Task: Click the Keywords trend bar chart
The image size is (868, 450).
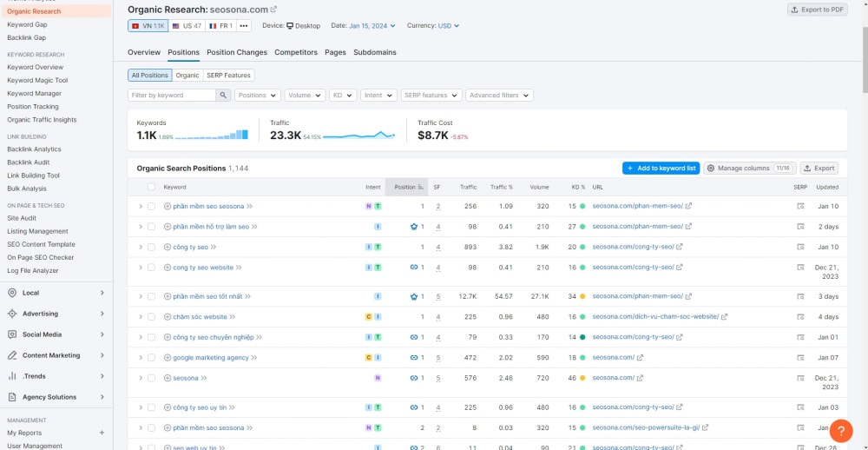Action: pos(212,135)
